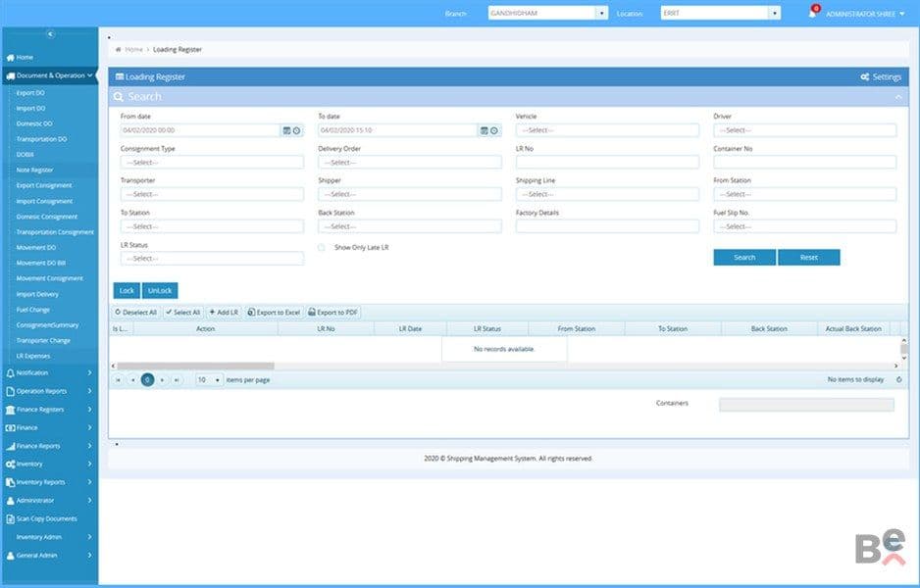920x588 pixels.
Task: Click the grid horizontal scrollbar thumb
Action: pos(195,366)
